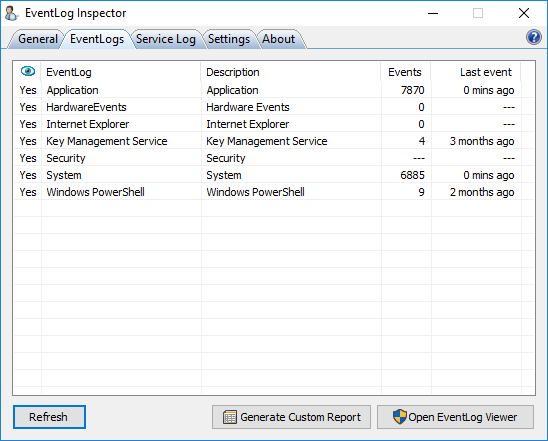Click the EventLog Inspector title bar icon
The height and width of the screenshot is (441, 548).
(11, 14)
